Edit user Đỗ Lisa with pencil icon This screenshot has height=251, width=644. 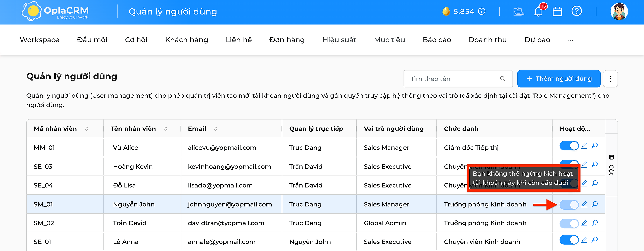tap(584, 184)
